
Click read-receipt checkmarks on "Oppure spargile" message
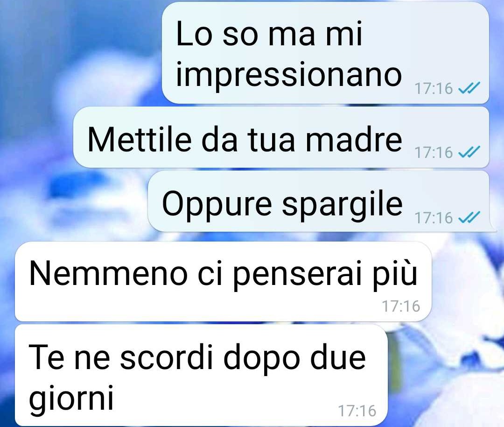pyautogui.click(x=469, y=217)
